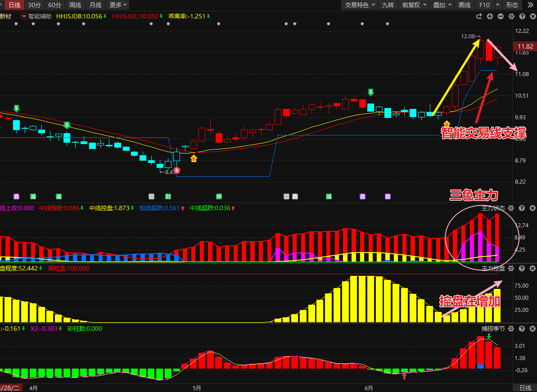Click the 主力控盘 panel title
This screenshot has height=392, width=537.
493,268
